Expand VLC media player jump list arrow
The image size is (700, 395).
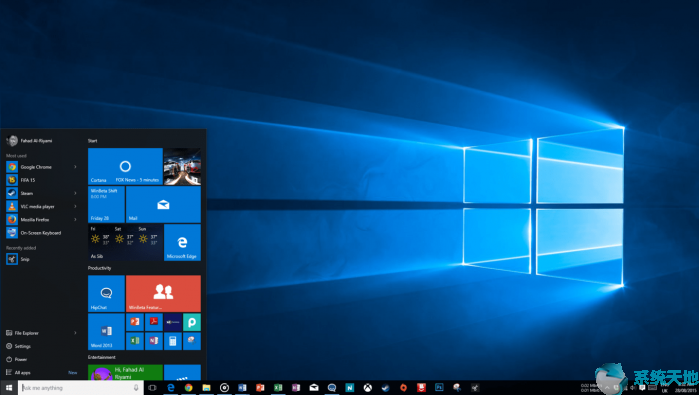(75, 206)
